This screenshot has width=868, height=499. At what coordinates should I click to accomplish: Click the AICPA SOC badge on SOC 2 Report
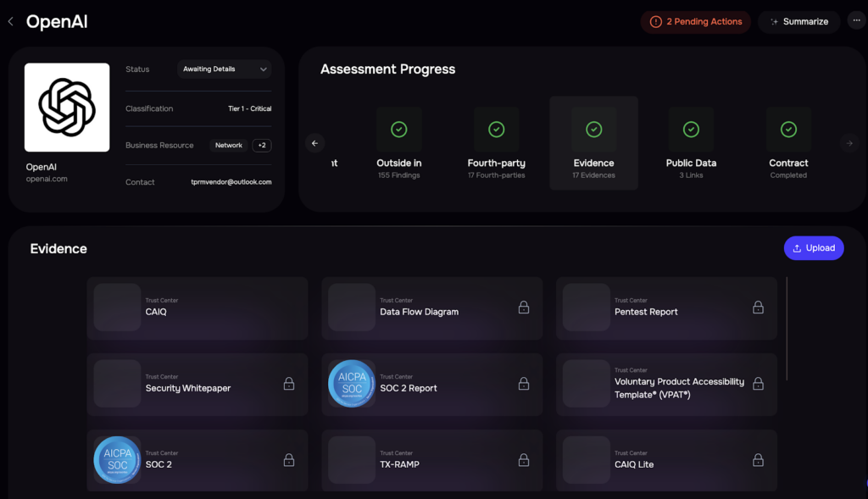(x=351, y=385)
